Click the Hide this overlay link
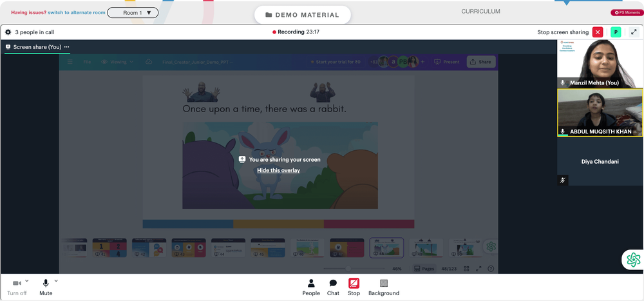This screenshot has width=644, height=301. (278, 170)
